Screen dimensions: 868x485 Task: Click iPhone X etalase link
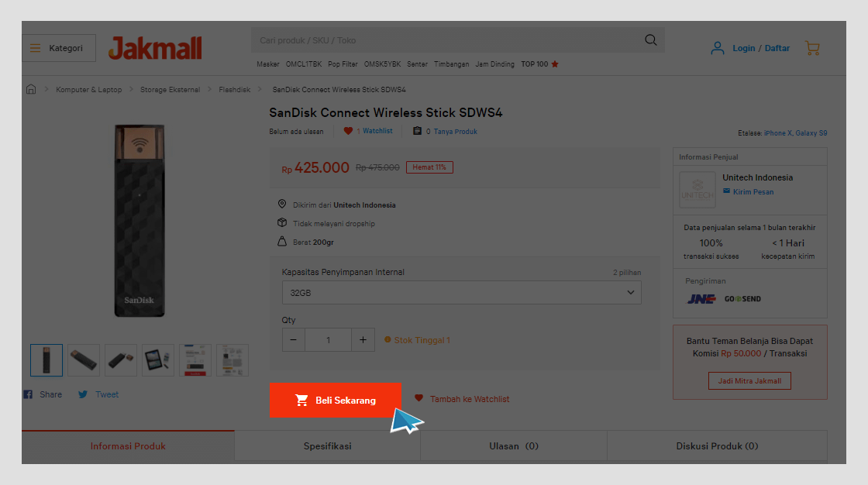tap(778, 133)
